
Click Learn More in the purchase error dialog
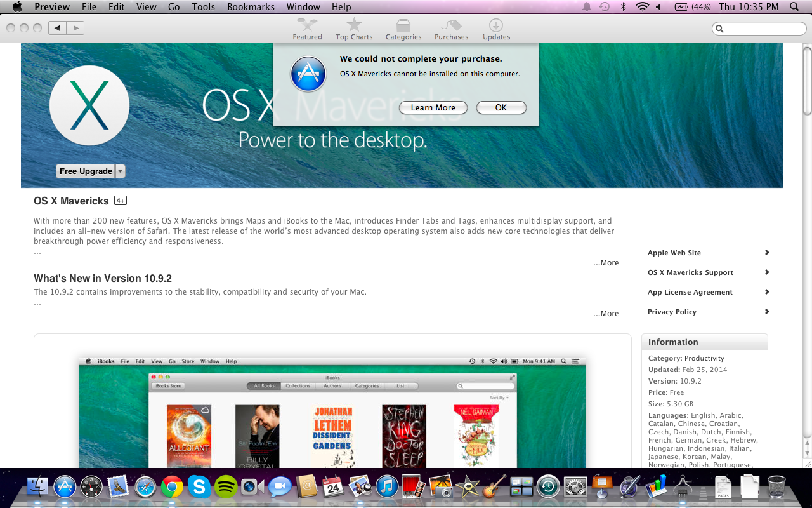click(x=433, y=108)
